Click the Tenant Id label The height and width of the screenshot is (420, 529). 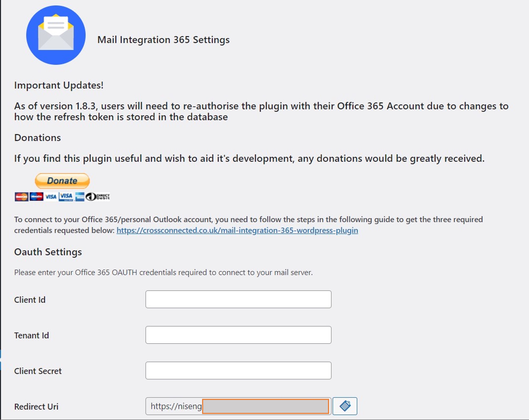[x=32, y=335]
